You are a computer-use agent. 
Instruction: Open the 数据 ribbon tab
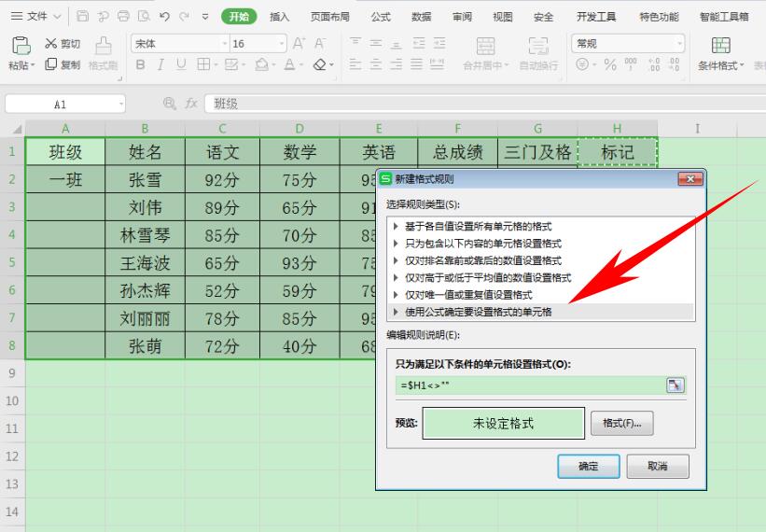tap(421, 17)
